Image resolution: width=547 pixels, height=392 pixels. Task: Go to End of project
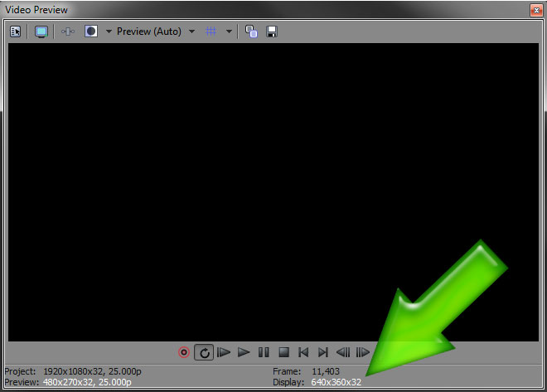[323, 352]
